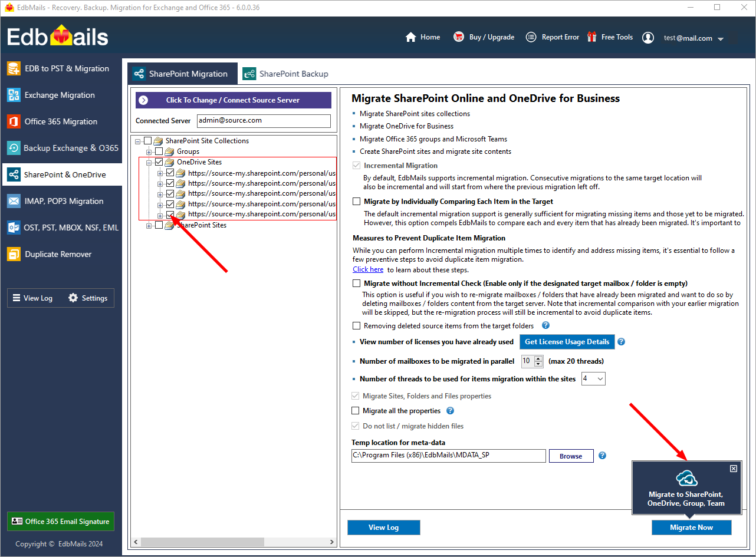
Task: Open Office 365 Migration section
Action: pyautogui.click(x=62, y=121)
